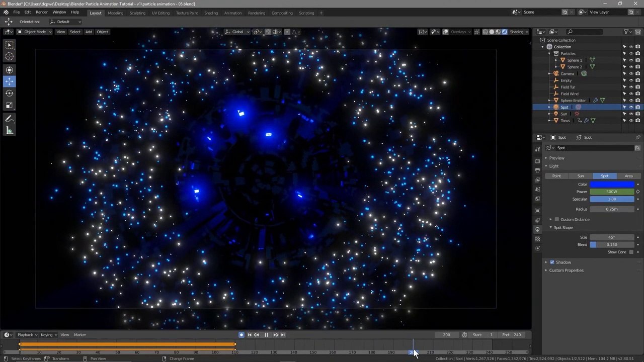Disable rendering of Sphere 1
The height and width of the screenshot is (362, 644).
[637, 60]
